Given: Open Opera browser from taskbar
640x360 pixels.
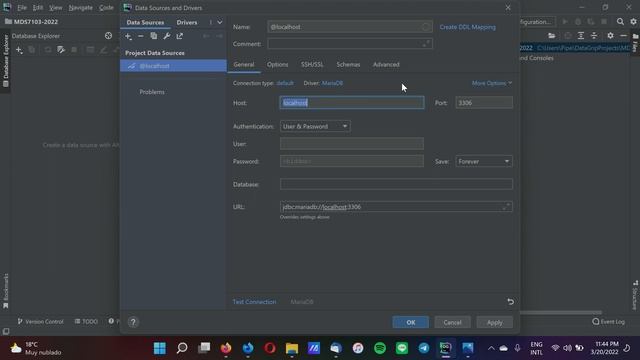Looking at the screenshot, I should 270,348.
